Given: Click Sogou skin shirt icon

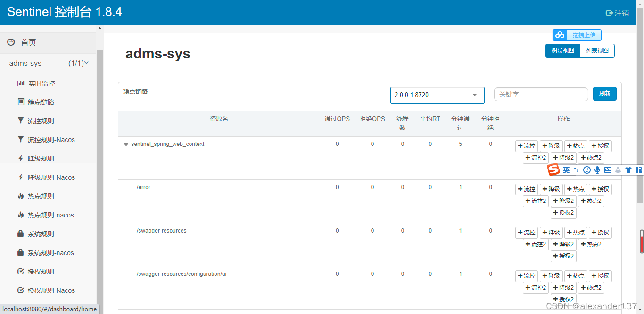Looking at the screenshot, I should pyautogui.click(x=628, y=170).
